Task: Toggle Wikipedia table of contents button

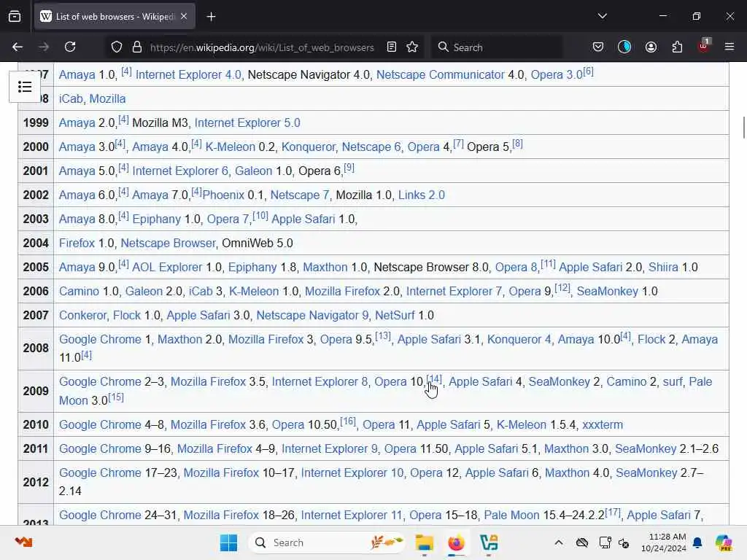Action: (25, 87)
